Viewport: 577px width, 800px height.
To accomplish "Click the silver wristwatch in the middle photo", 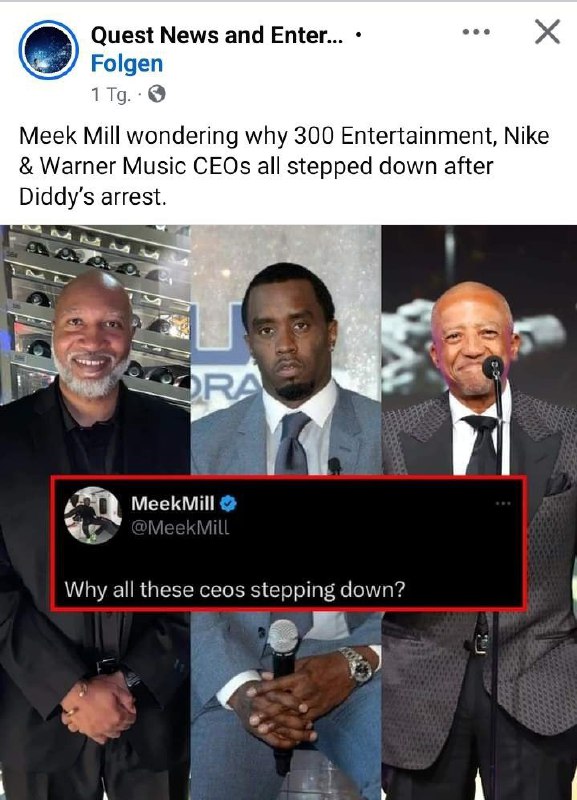I will point(358,665).
